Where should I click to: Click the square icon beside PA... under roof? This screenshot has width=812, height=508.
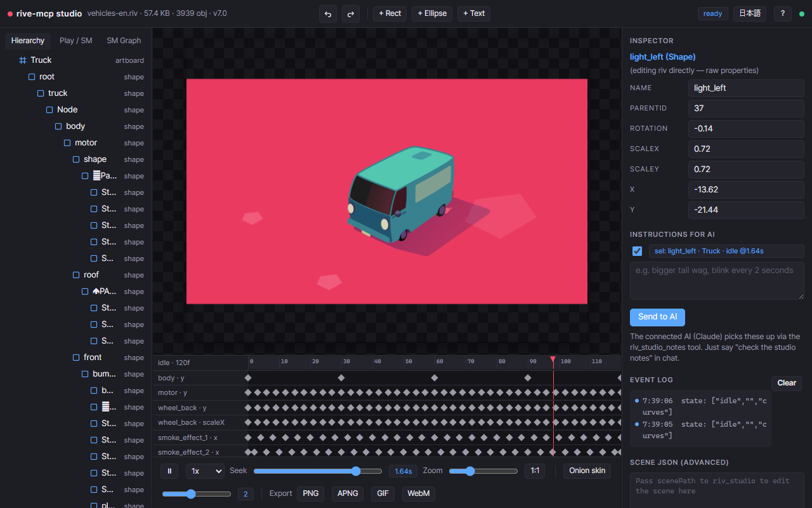point(85,291)
